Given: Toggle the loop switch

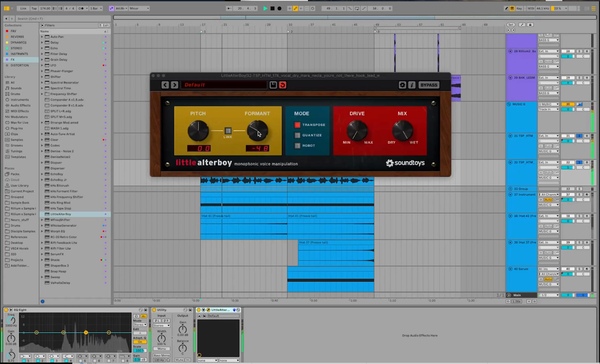Looking at the screenshot, I should [357, 8].
